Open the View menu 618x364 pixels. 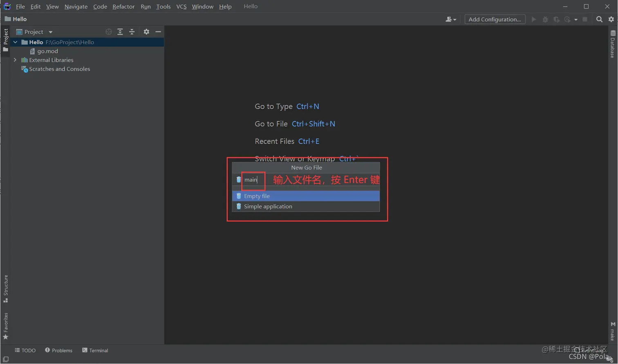[52, 7]
